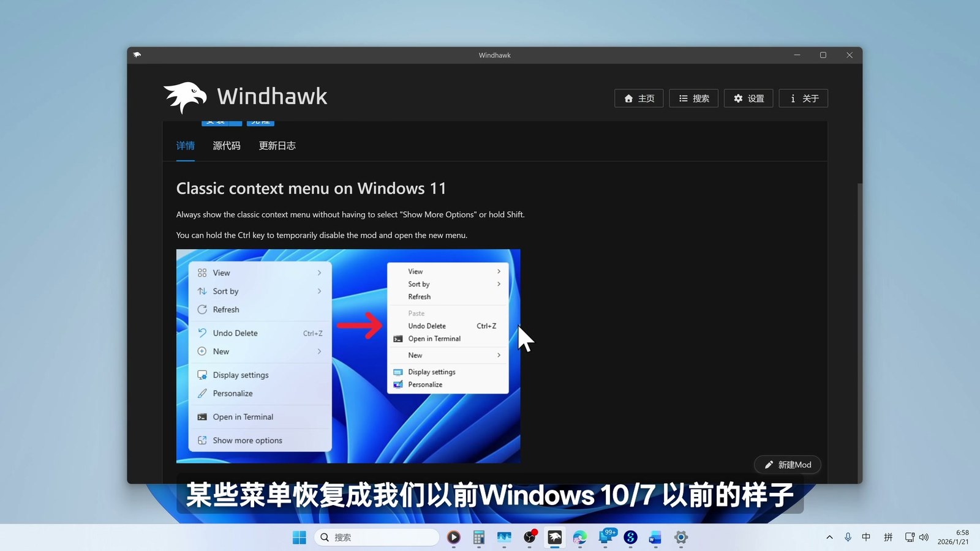The height and width of the screenshot is (551, 980).
Task: Open the 搜索 mods browser
Action: pos(694,99)
